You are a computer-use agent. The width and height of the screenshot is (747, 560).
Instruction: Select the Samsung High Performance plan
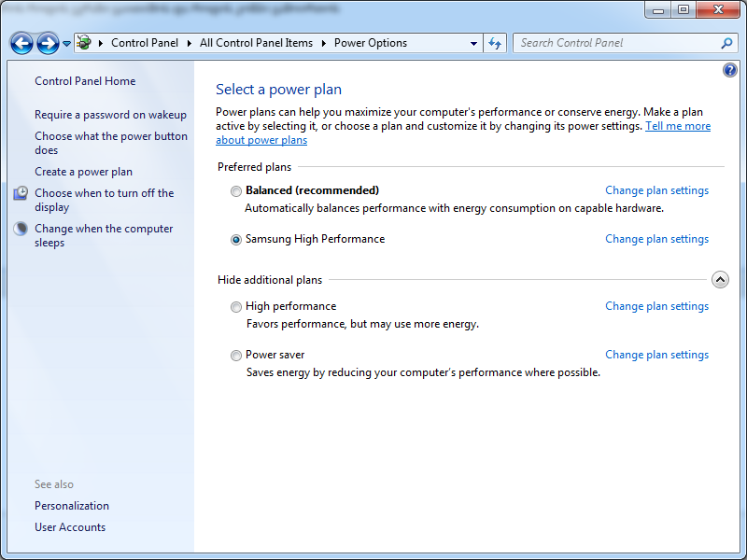(x=236, y=240)
